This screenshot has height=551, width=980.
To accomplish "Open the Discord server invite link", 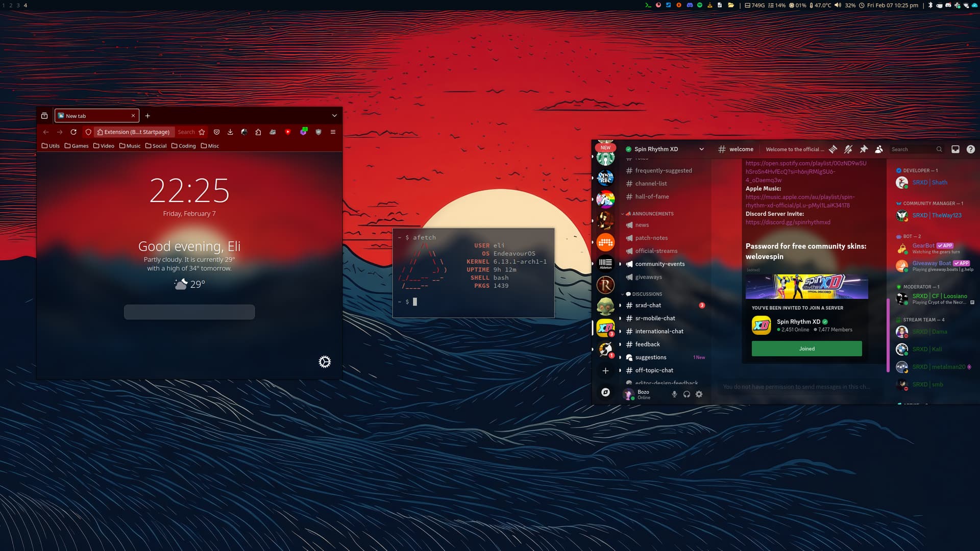I will click(x=788, y=222).
